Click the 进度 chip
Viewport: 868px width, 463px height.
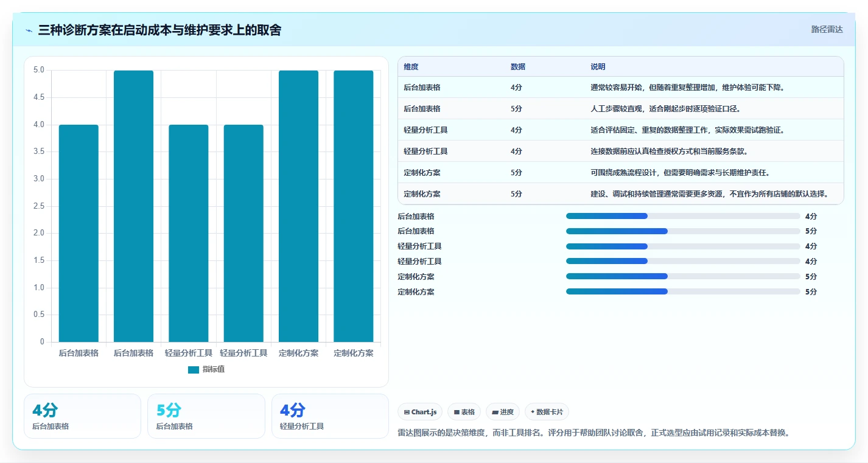click(503, 412)
